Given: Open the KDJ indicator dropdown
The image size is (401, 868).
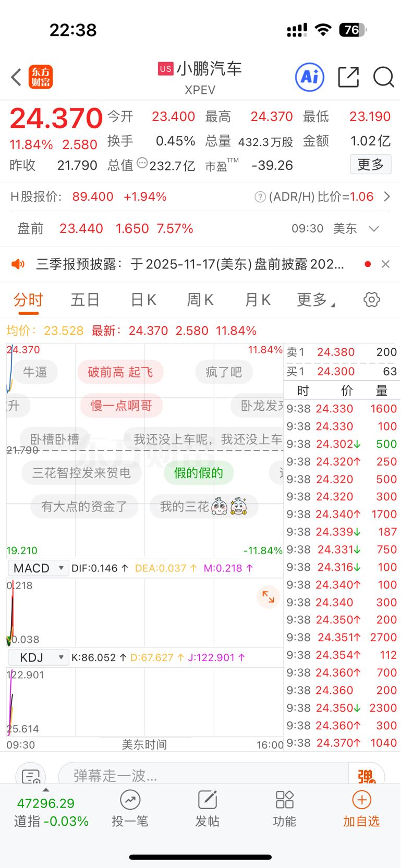Looking at the screenshot, I should pos(39,657).
